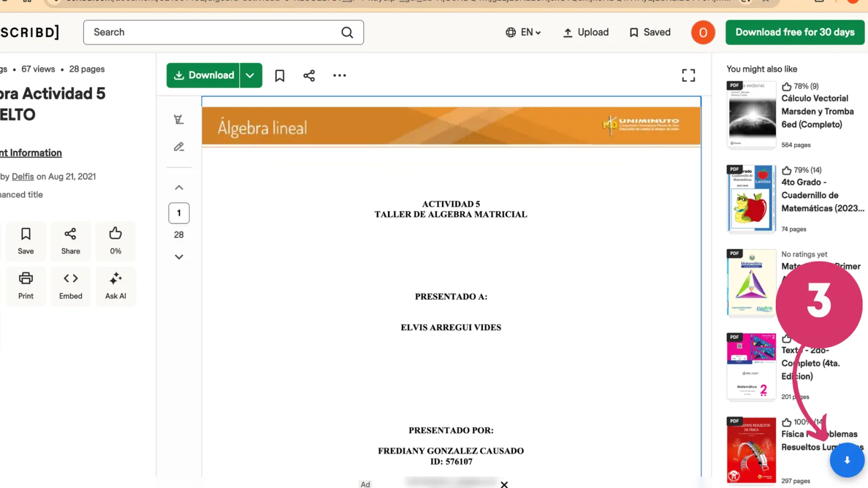Click the Scribd logo
Viewport: 868px width, 488px height.
[x=29, y=33]
